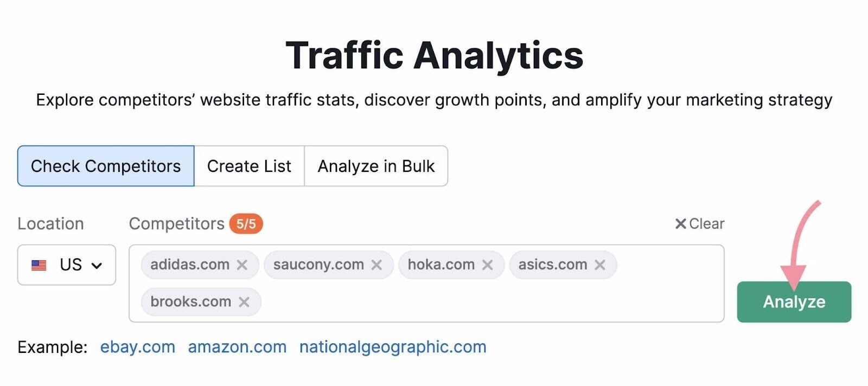Viewport: 868px width, 386px height.
Task: Use the ebay.com example link
Action: [138, 347]
